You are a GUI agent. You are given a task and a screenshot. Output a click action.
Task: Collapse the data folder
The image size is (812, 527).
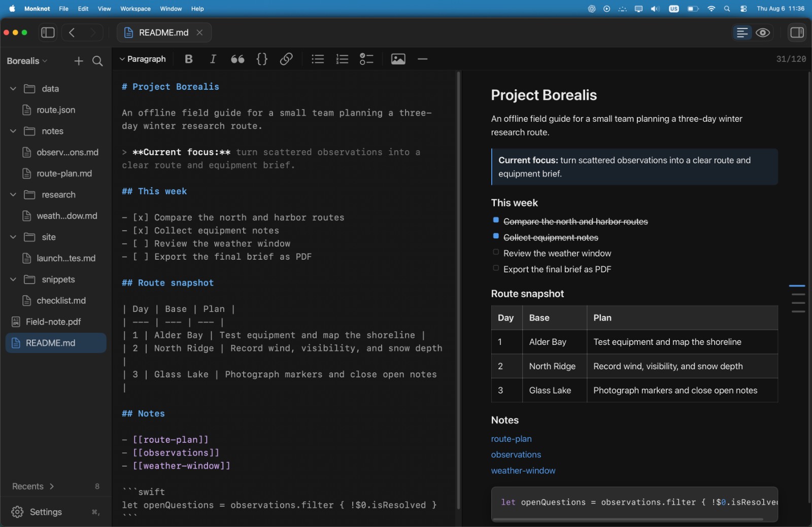tap(13, 89)
